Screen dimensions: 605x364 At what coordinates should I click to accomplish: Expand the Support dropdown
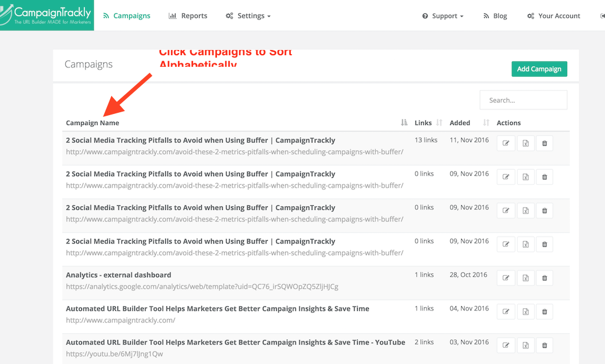[x=443, y=16]
